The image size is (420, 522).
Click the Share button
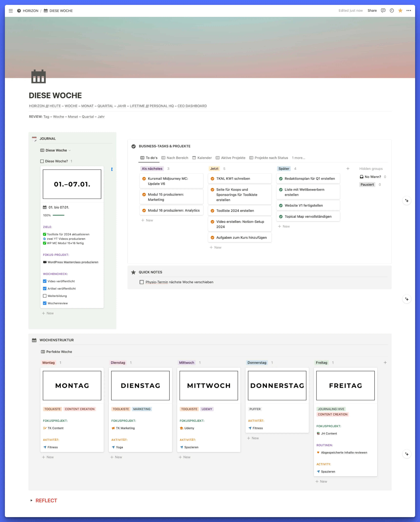pyautogui.click(x=372, y=10)
